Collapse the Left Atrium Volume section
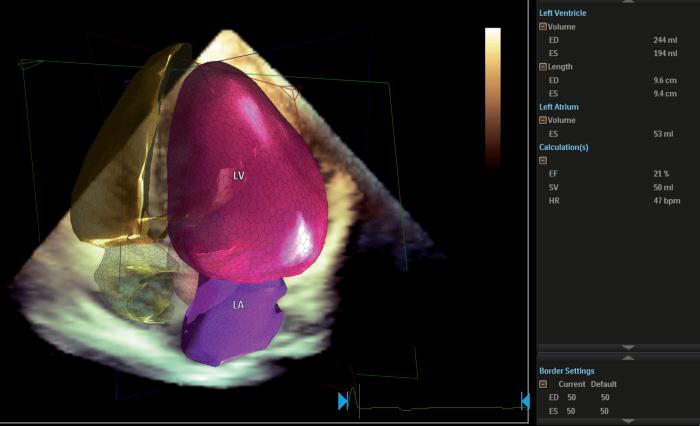The image size is (700, 426). (x=543, y=120)
